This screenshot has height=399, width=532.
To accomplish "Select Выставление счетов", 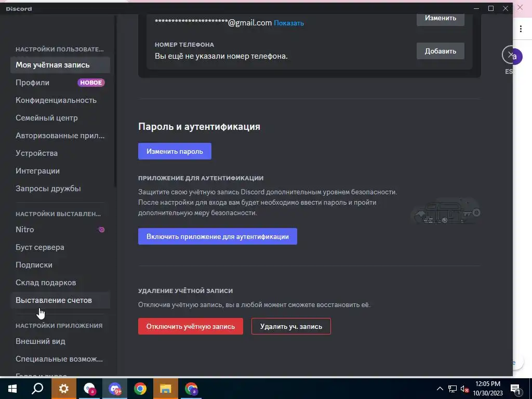I will (60, 300).
